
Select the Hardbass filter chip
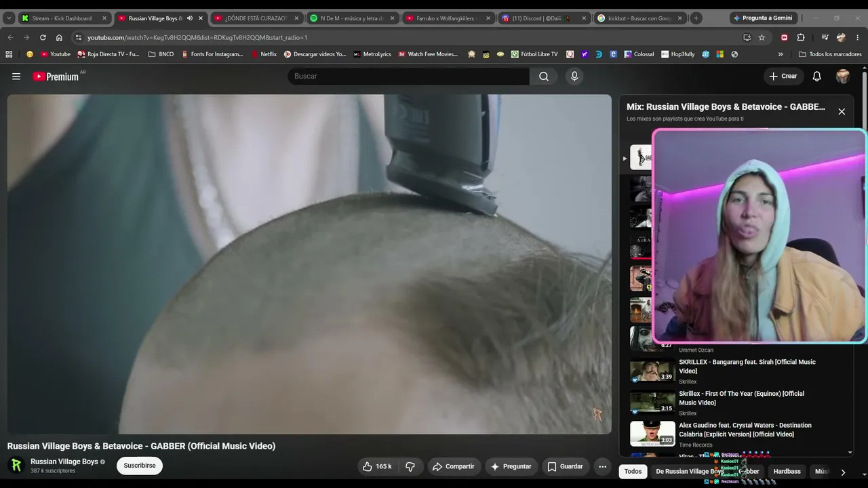787,472
